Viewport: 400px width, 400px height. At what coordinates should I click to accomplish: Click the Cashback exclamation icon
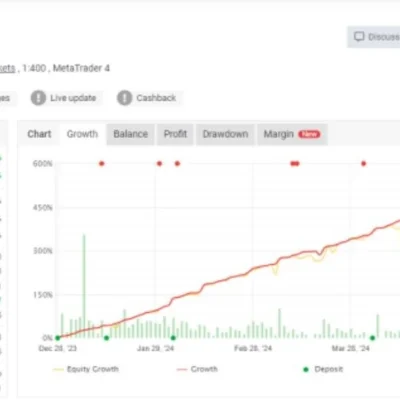point(125,98)
